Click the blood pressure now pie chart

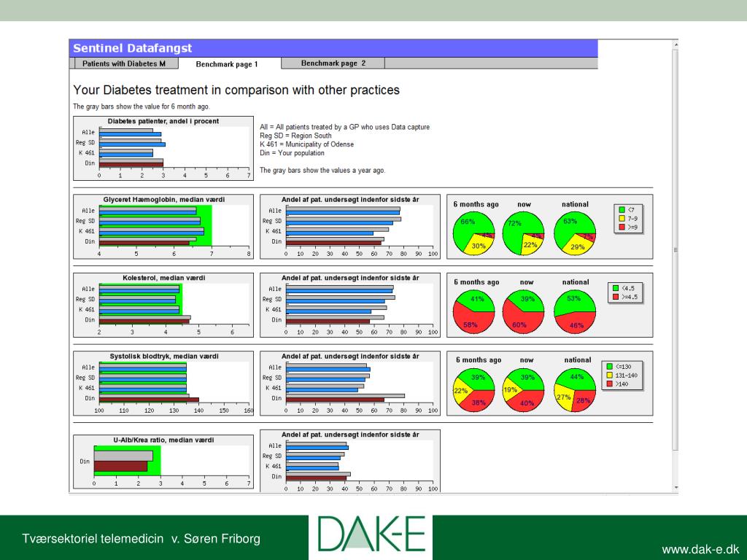click(523, 390)
